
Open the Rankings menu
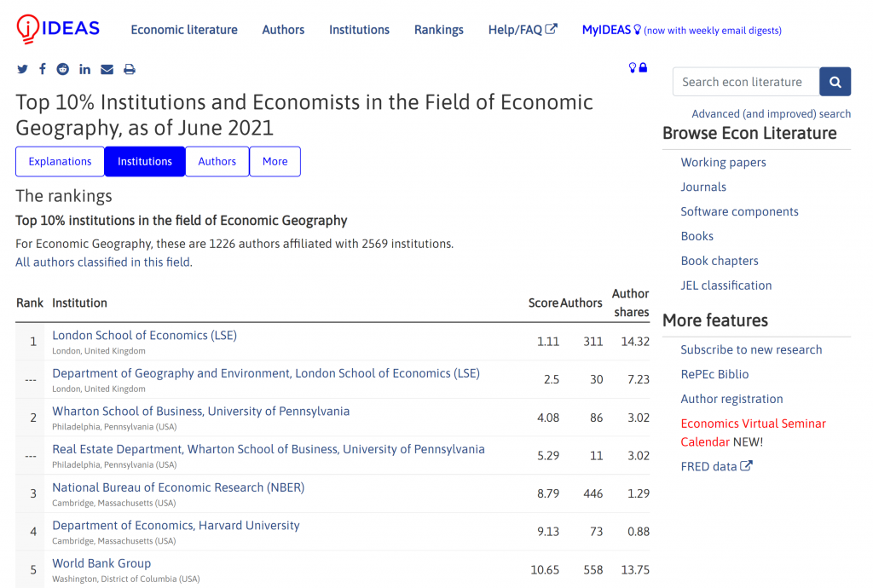click(x=439, y=30)
